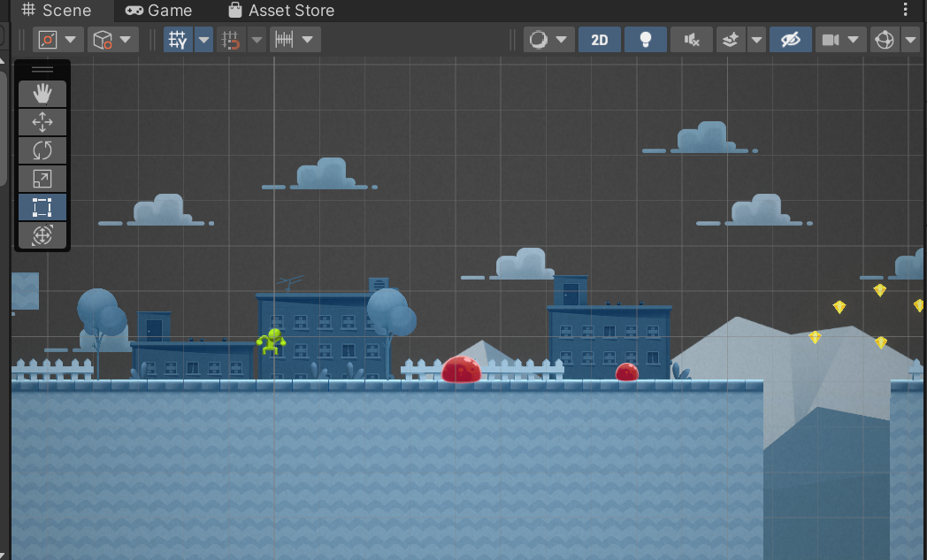927x560 pixels.
Task: Toggle scene lighting on or off
Action: tap(645, 39)
